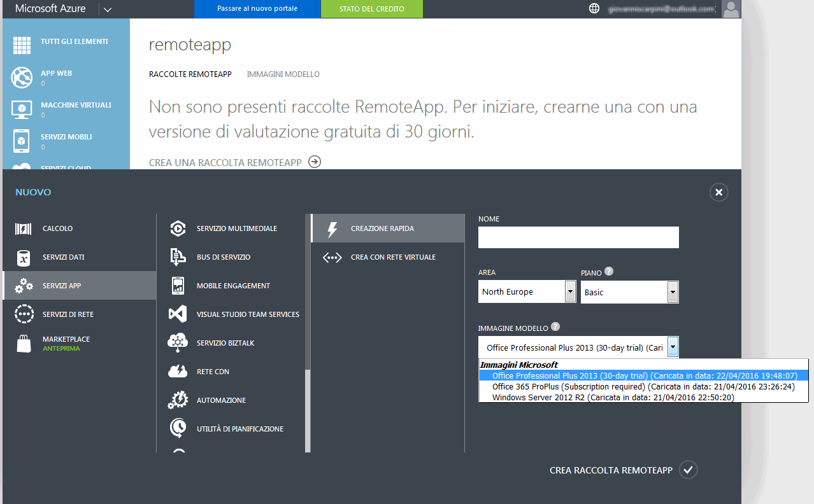Open the App Web globe icon
The height and width of the screenshot is (504, 814).
point(22,77)
